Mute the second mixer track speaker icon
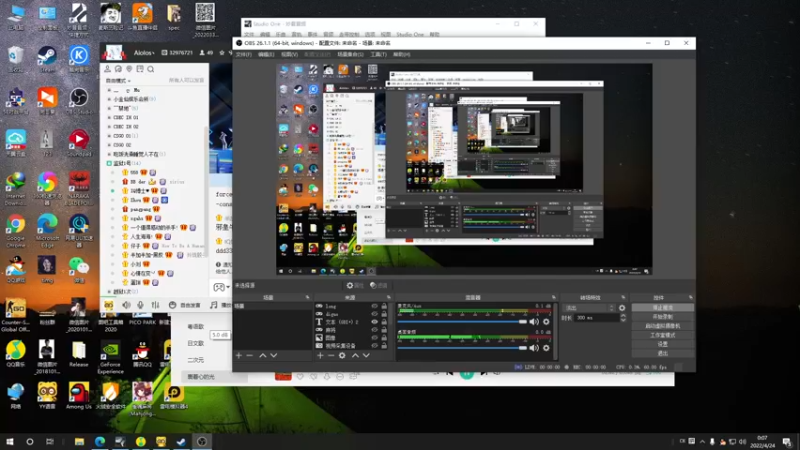Image resolution: width=800 pixels, height=450 pixels. click(534, 347)
